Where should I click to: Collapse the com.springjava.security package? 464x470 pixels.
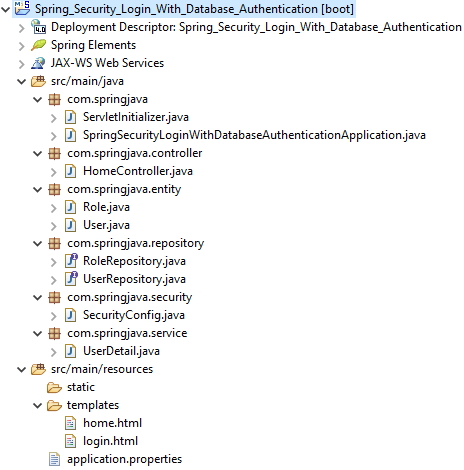pyautogui.click(x=38, y=297)
